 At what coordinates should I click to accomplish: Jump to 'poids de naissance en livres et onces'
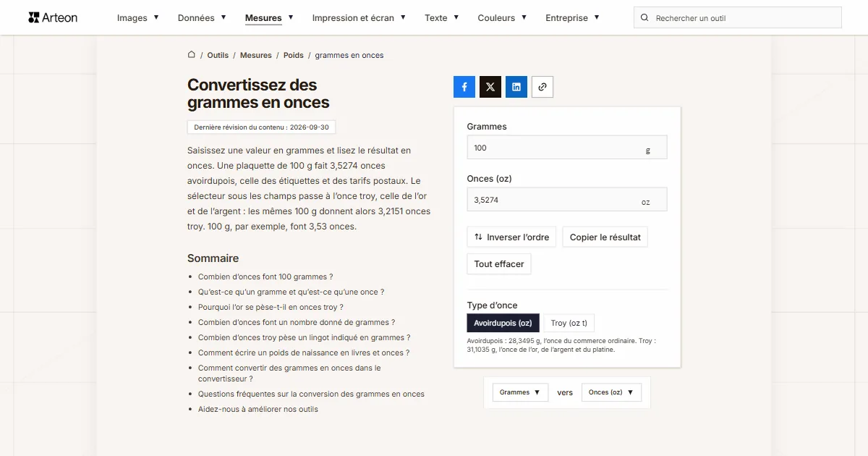304,352
